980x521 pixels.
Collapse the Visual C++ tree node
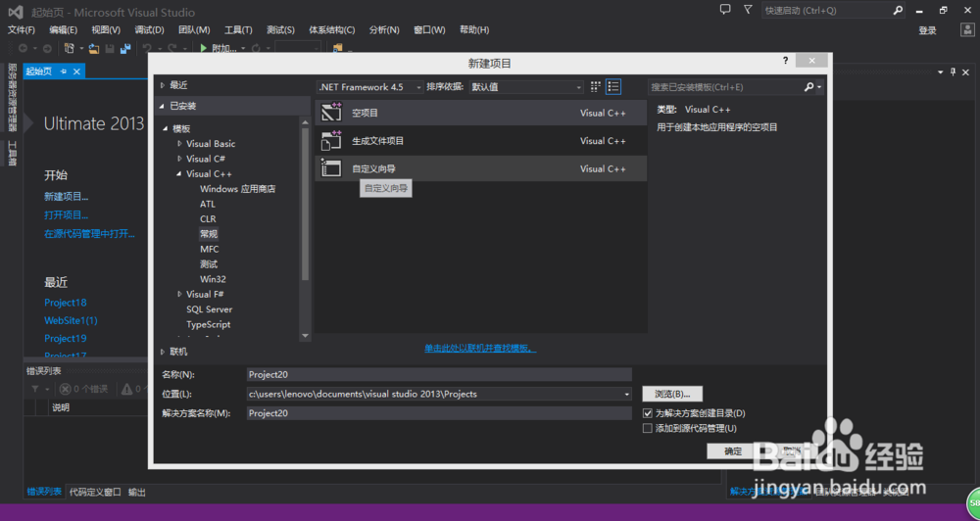(179, 173)
